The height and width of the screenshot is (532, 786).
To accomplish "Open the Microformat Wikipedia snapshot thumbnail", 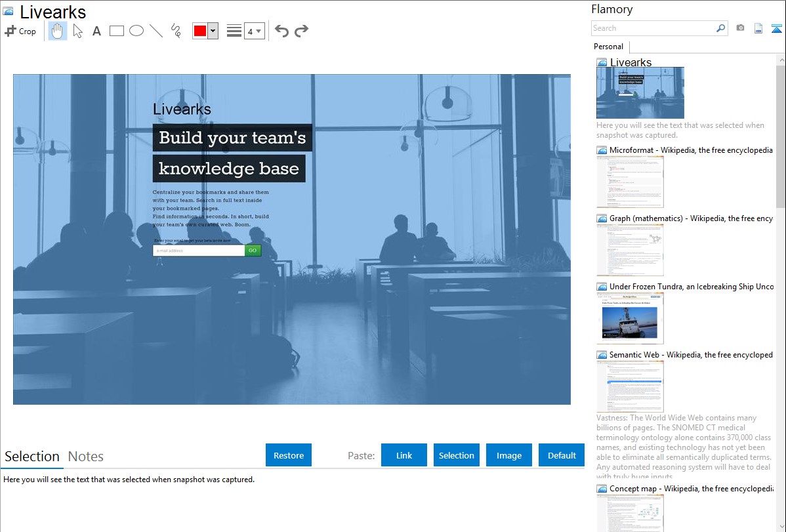I will coord(630,182).
